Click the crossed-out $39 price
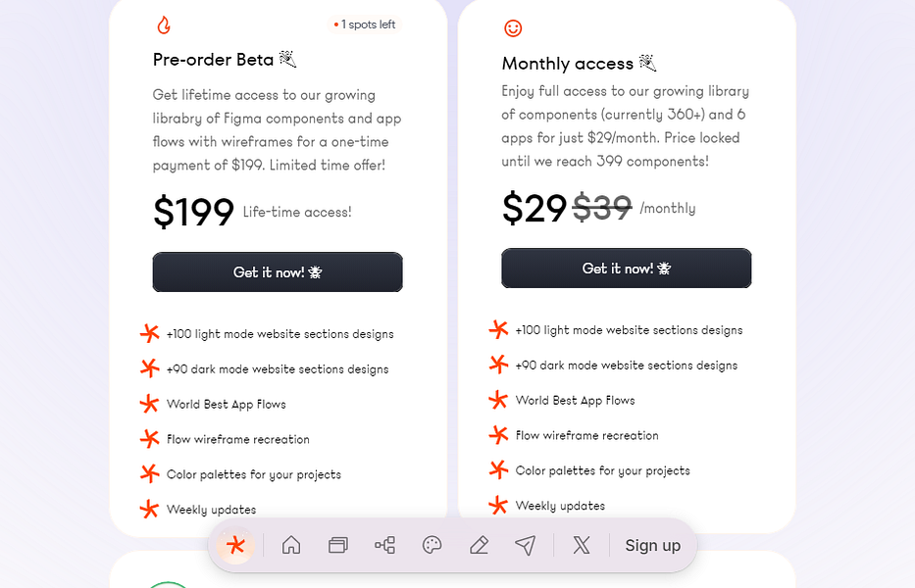The image size is (915, 588). 602,208
